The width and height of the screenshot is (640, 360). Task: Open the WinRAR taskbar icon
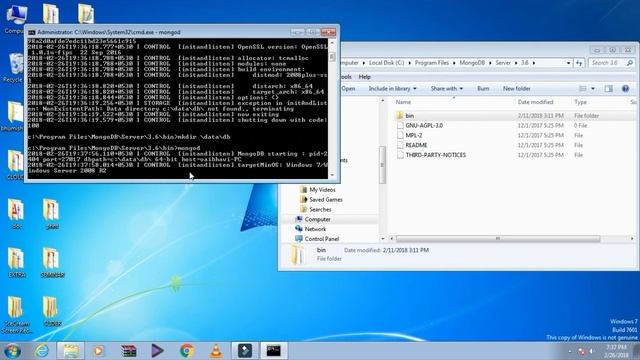[x=129, y=351]
